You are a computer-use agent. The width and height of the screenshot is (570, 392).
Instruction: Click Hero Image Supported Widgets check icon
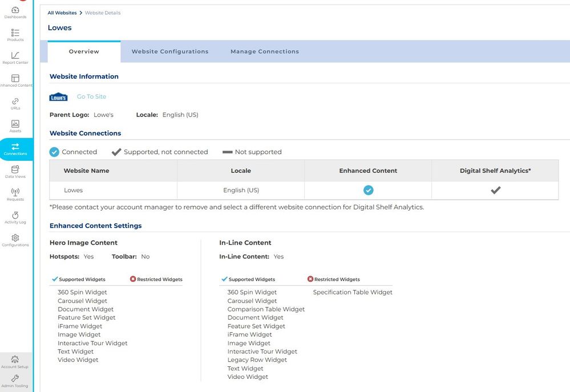coord(55,279)
